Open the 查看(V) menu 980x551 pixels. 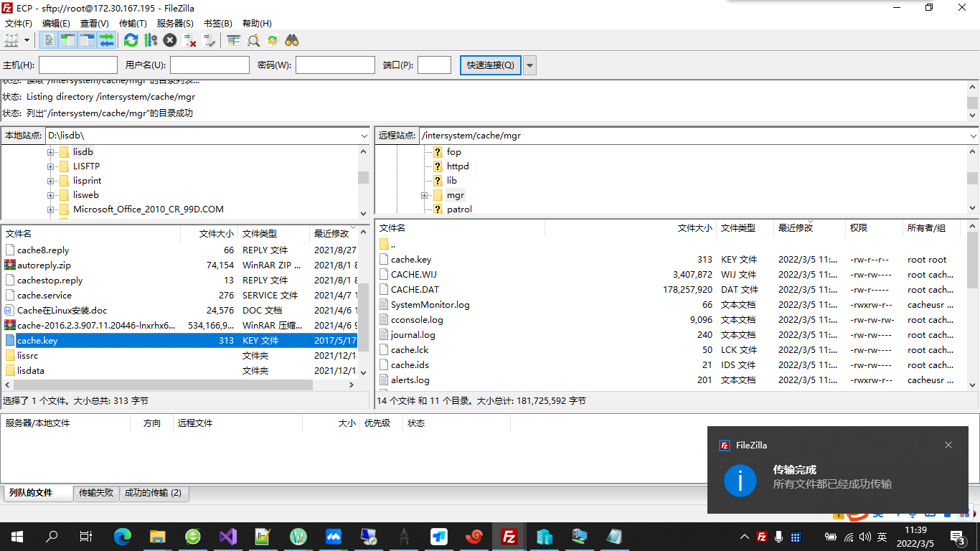(x=94, y=24)
